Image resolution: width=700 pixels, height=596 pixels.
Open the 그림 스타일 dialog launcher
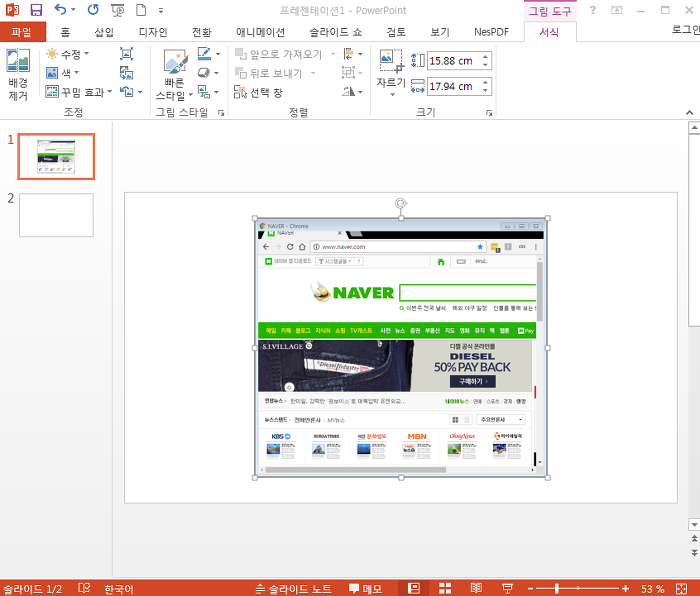[221, 113]
